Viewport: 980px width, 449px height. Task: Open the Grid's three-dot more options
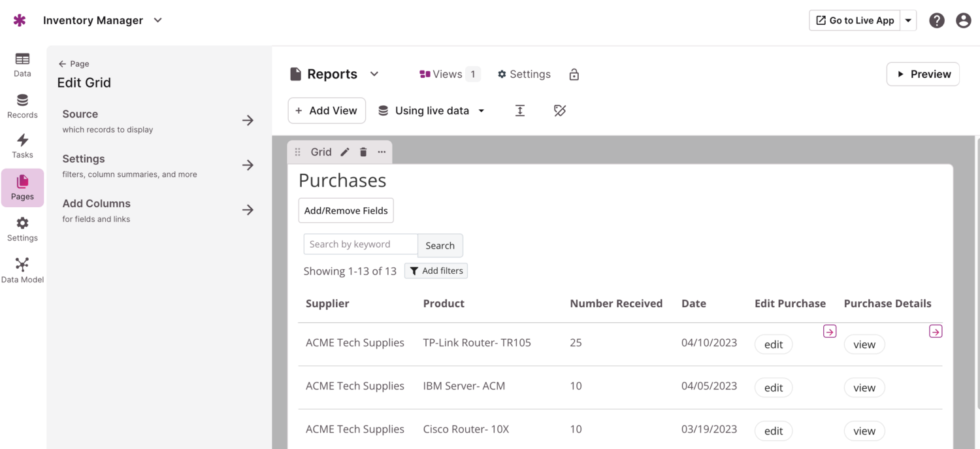[382, 152]
